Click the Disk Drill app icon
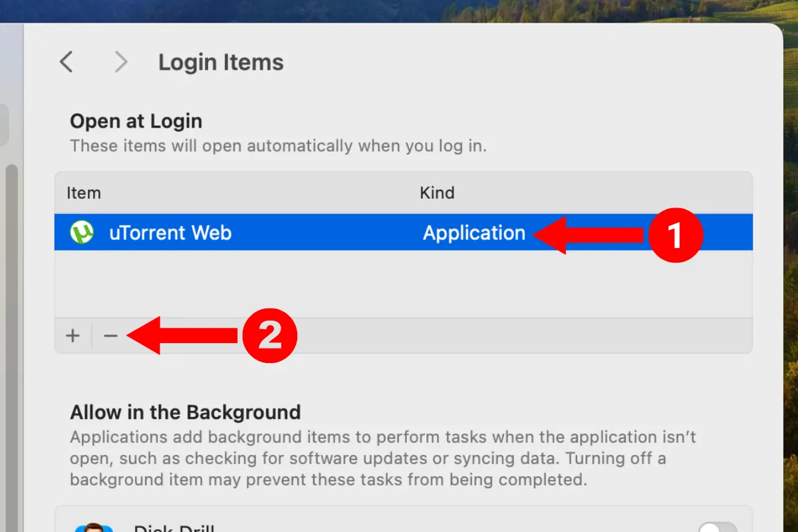The image size is (798, 532). [x=90, y=527]
